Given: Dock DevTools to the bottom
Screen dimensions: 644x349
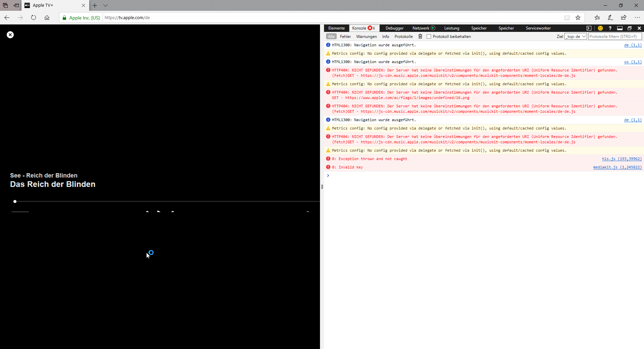Looking at the screenshot, I should pos(620,28).
